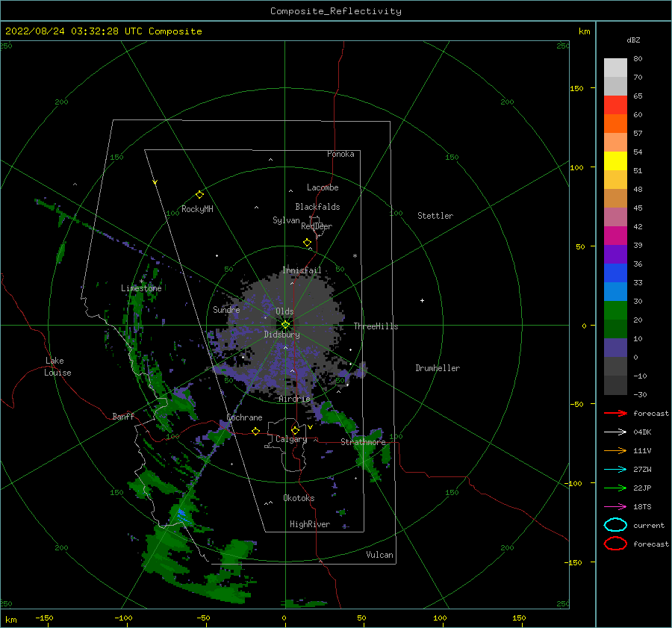Click the Lake Louise label

coord(57,367)
